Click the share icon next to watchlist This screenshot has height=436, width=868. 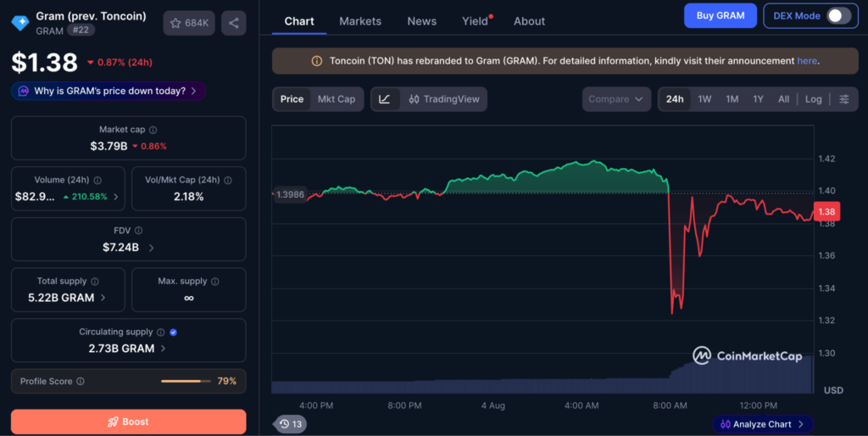(234, 23)
